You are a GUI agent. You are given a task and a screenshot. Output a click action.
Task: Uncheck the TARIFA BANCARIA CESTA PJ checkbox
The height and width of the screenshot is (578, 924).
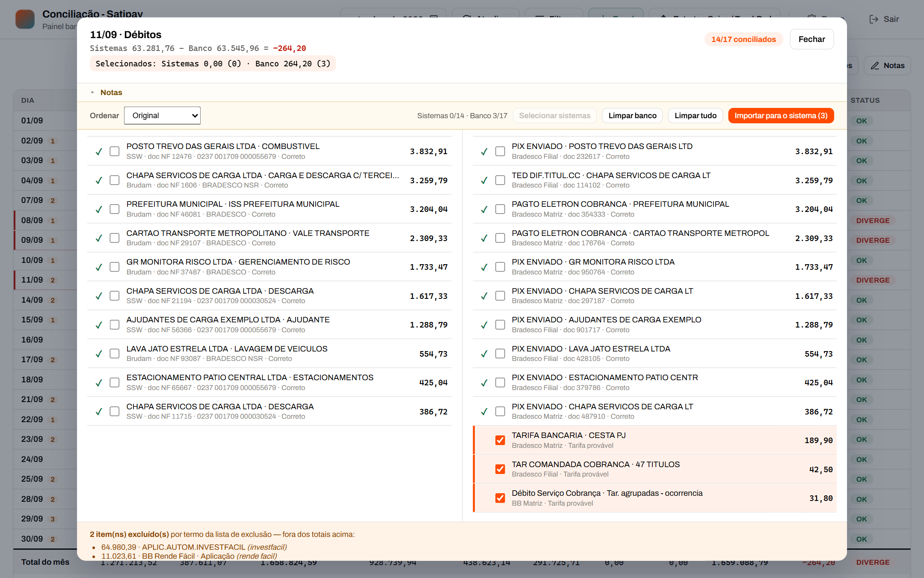[500, 440]
